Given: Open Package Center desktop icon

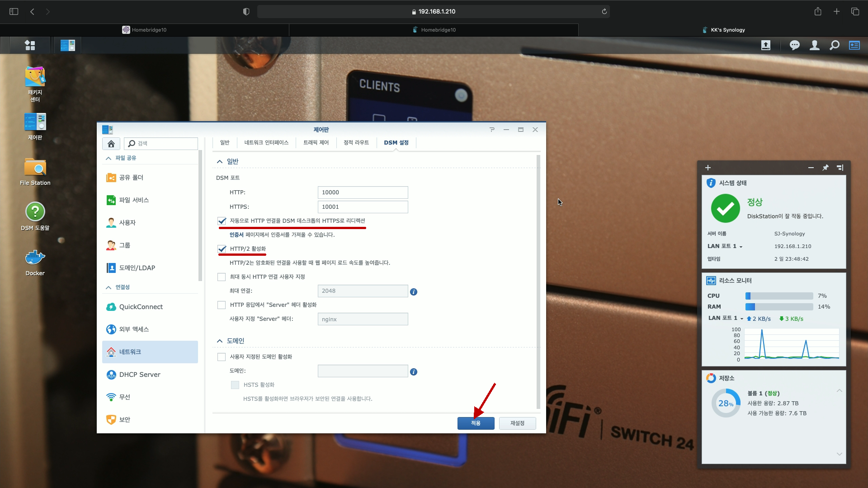Looking at the screenshot, I should [x=35, y=78].
